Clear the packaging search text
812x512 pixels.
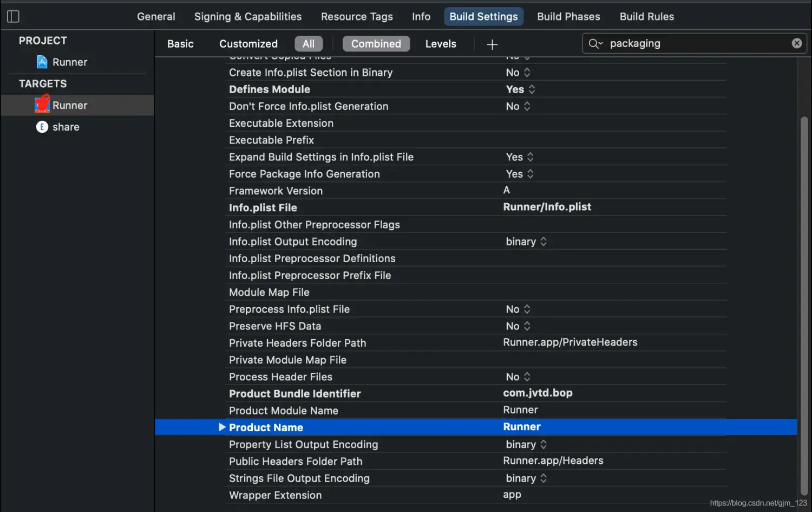click(x=797, y=43)
